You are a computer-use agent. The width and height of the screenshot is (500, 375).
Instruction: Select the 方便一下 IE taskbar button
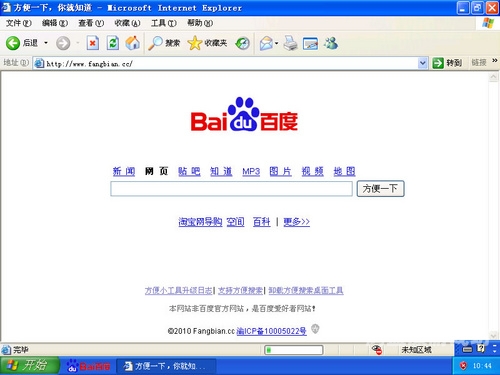[x=166, y=366]
